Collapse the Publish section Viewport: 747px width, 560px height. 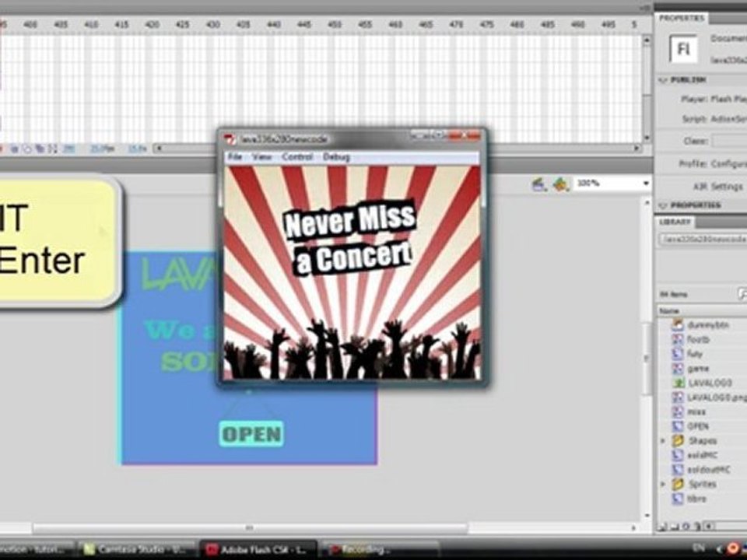pos(663,80)
